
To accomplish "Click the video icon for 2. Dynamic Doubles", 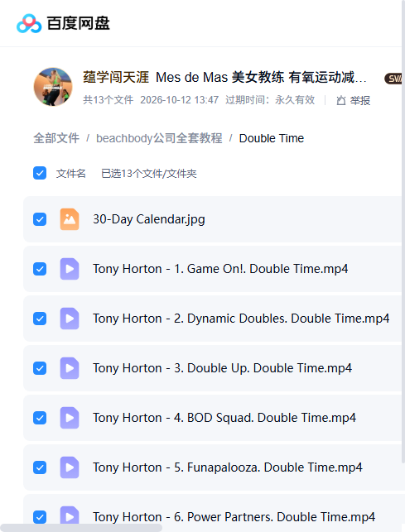I will (70, 319).
